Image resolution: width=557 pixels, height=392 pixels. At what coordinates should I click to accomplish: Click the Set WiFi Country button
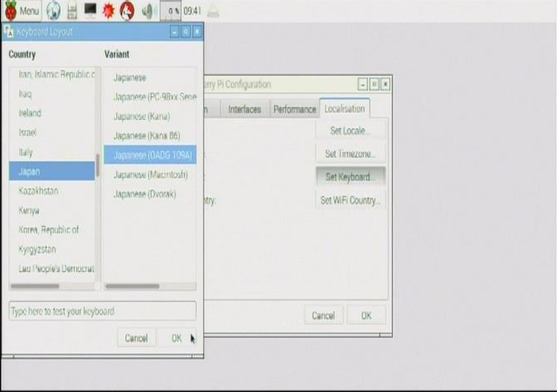click(x=350, y=200)
